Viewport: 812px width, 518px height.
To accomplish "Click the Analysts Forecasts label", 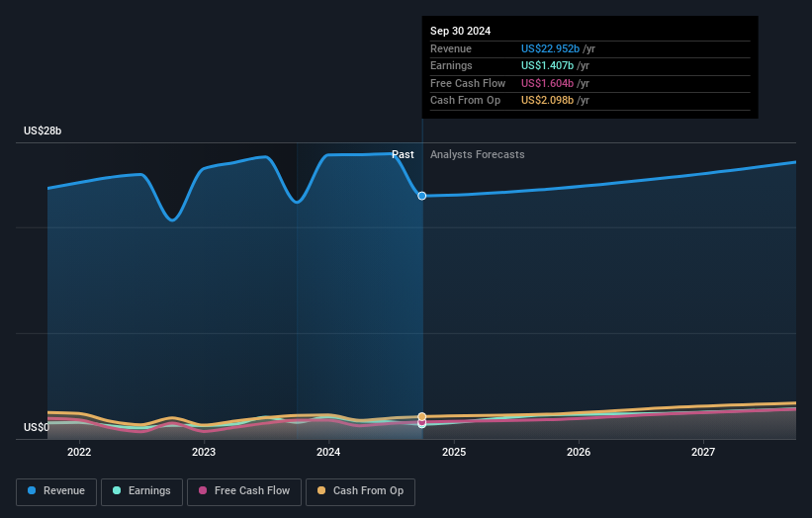I will click(477, 154).
